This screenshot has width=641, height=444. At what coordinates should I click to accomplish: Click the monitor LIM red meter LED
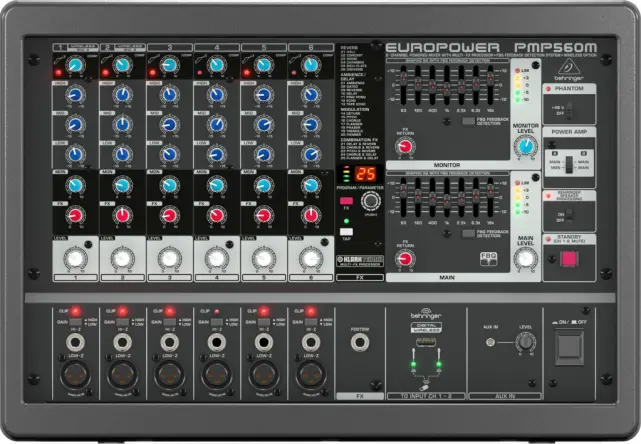pos(518,71)
